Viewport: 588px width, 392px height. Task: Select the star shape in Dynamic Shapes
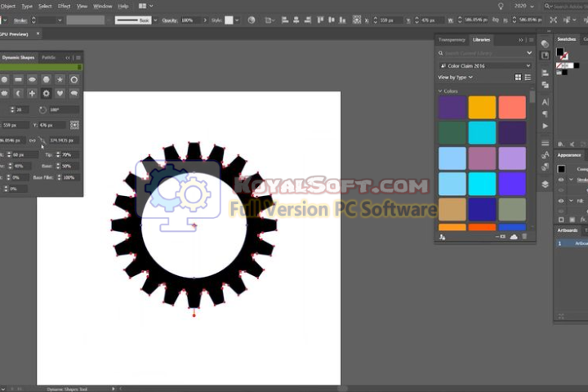(60, 79)
